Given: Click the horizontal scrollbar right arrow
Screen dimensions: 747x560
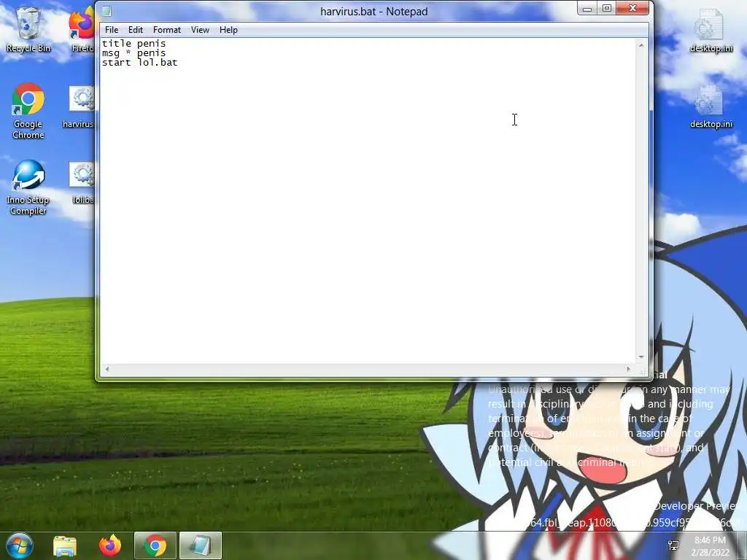Looking at the screenshot, I should [x=628, y=369].
